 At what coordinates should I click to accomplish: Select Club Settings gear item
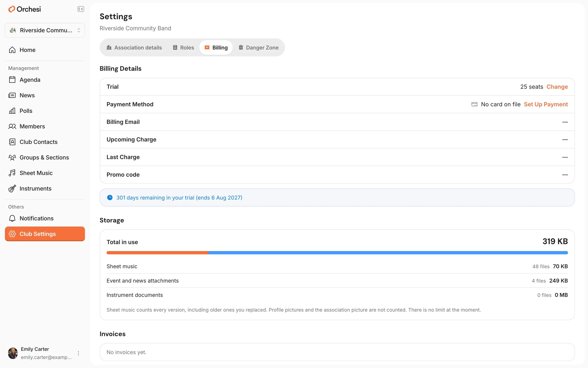[45, 234]
